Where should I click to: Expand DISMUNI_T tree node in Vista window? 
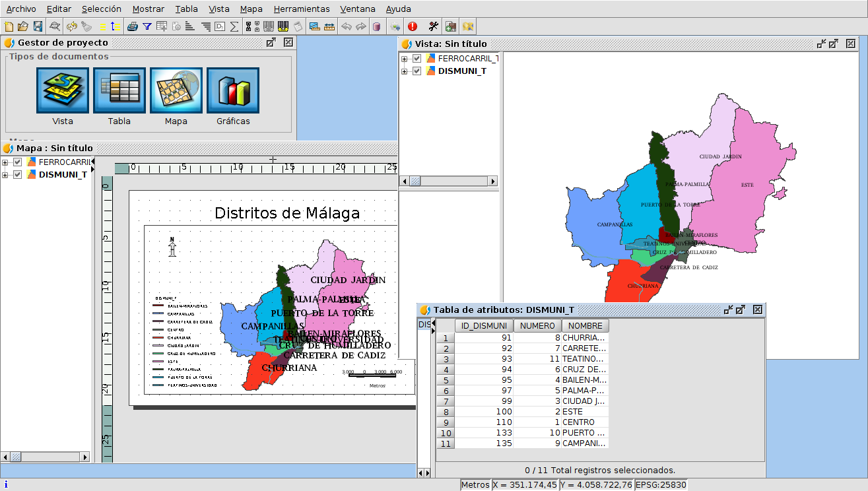pos(405,71)
